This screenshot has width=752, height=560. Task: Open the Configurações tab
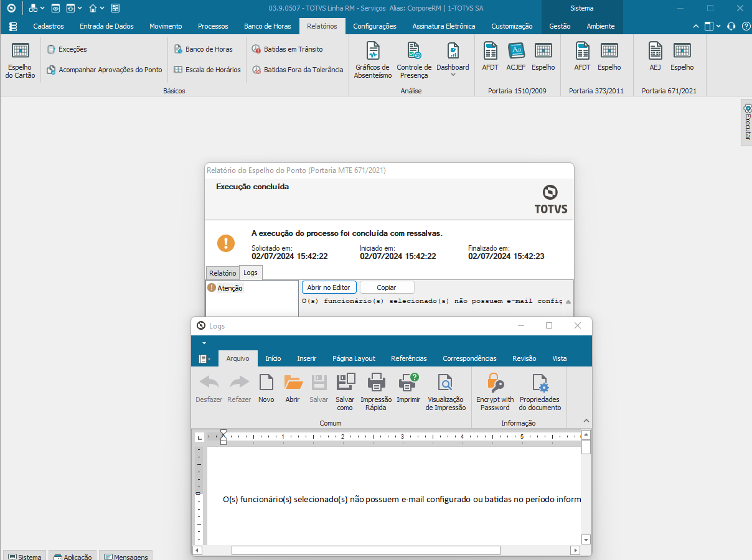[x=375, y=26]
